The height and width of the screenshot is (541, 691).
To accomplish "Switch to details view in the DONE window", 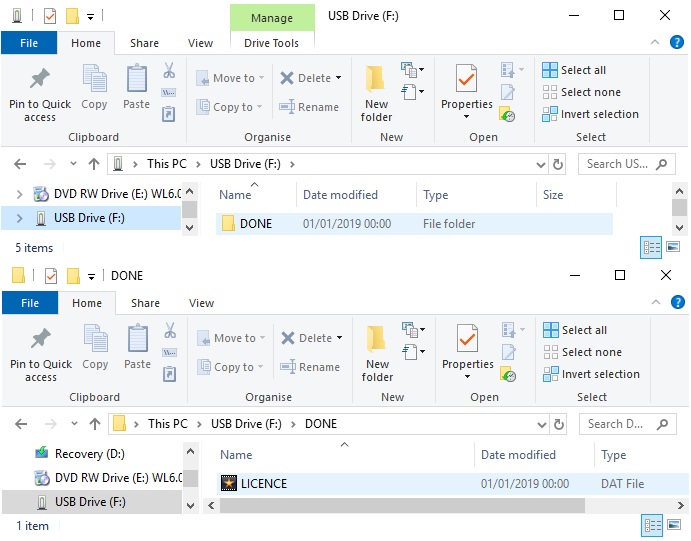I will pos(651,525).
